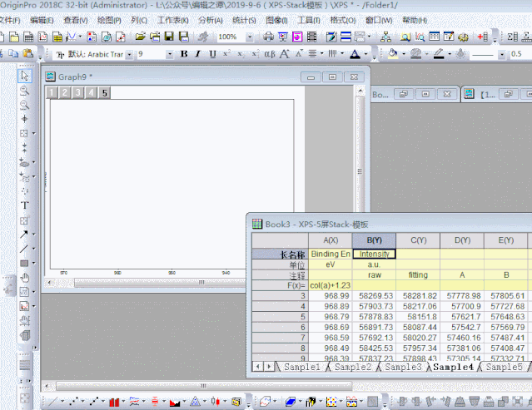Expand the font name dropdown
The image size is (532, 410).
[x=128, y=53]
